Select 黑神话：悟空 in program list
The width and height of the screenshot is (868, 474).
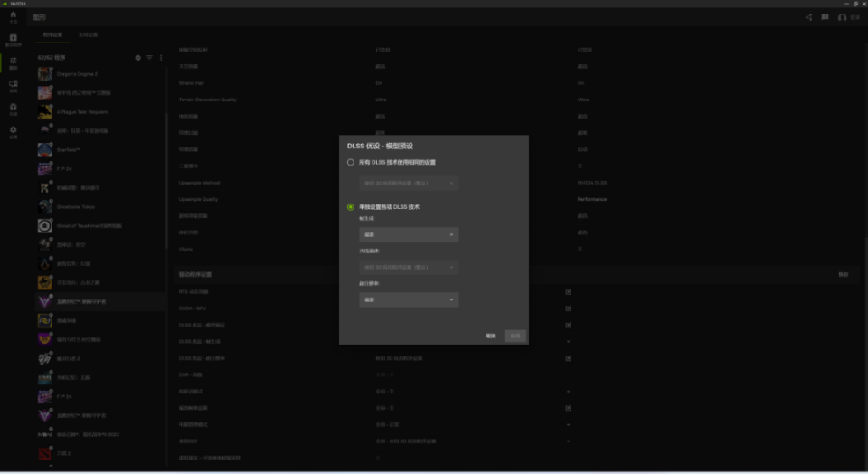coord(100,245)
